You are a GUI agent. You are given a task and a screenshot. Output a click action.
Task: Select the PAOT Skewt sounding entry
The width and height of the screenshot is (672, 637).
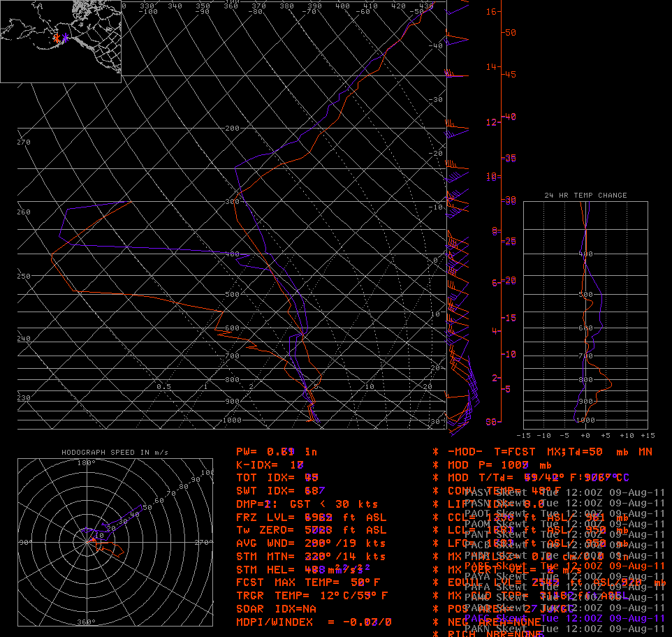[x=564, y=513]
